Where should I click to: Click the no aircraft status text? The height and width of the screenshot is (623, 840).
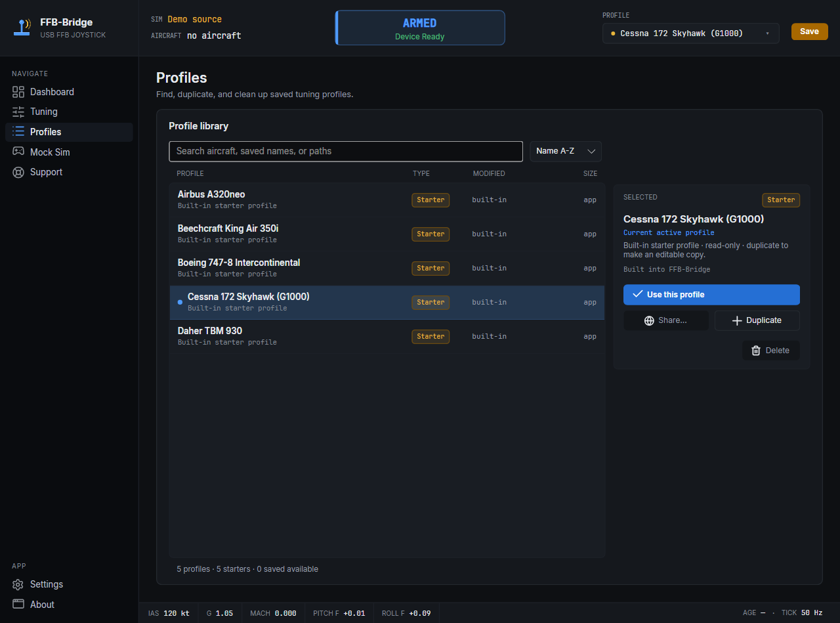pyautogui.click(x=214, y=35)
